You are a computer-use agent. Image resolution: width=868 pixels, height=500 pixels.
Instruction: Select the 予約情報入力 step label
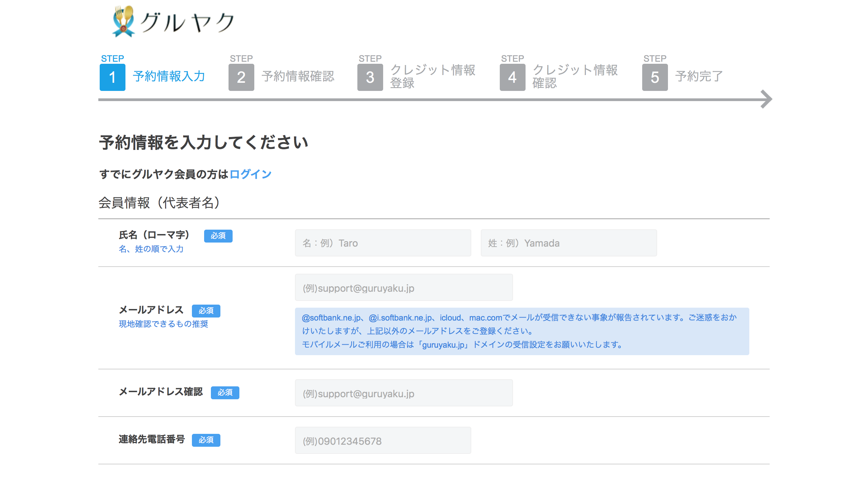click(x=169, y=76)
